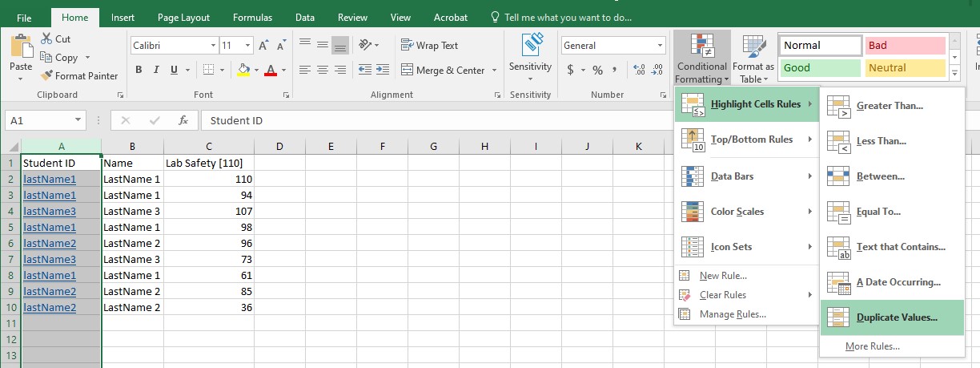Click the yellow fill color button

(243, 71)
